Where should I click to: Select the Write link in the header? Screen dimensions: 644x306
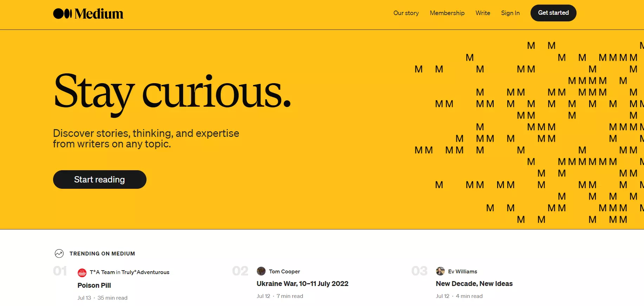483,13
